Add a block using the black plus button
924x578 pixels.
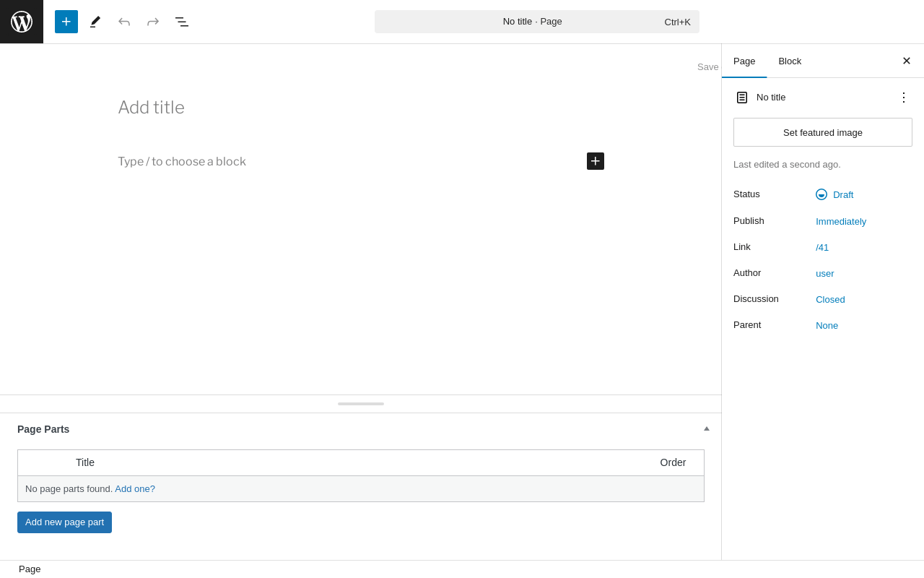[x=596, y=161]
